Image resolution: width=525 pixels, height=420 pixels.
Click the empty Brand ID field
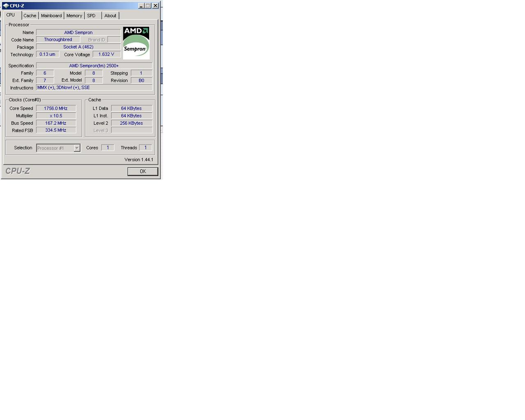pos(114,40)
